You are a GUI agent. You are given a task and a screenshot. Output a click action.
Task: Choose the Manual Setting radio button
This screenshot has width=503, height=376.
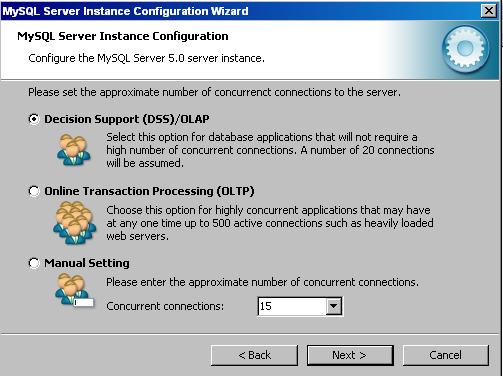click(34, 263)
